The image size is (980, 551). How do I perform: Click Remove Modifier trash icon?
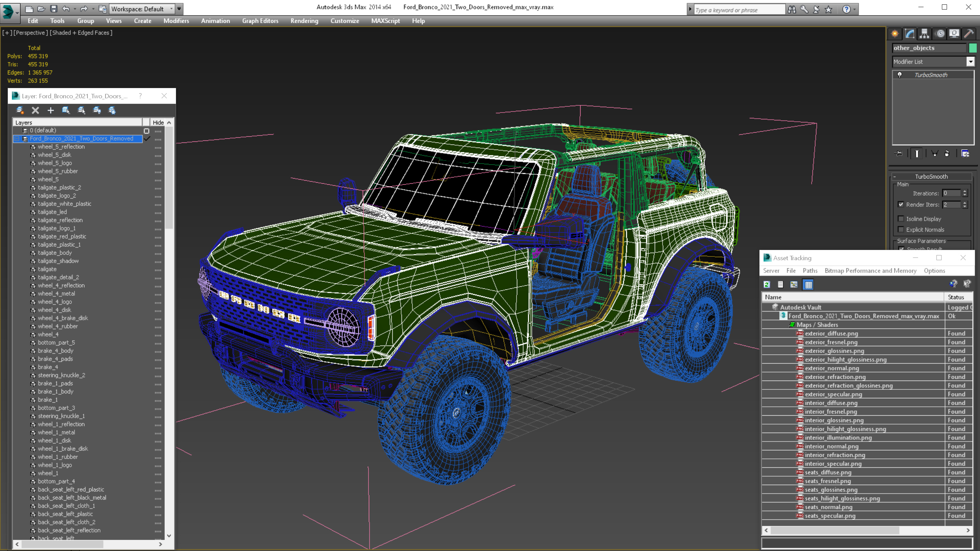(947, 154)
